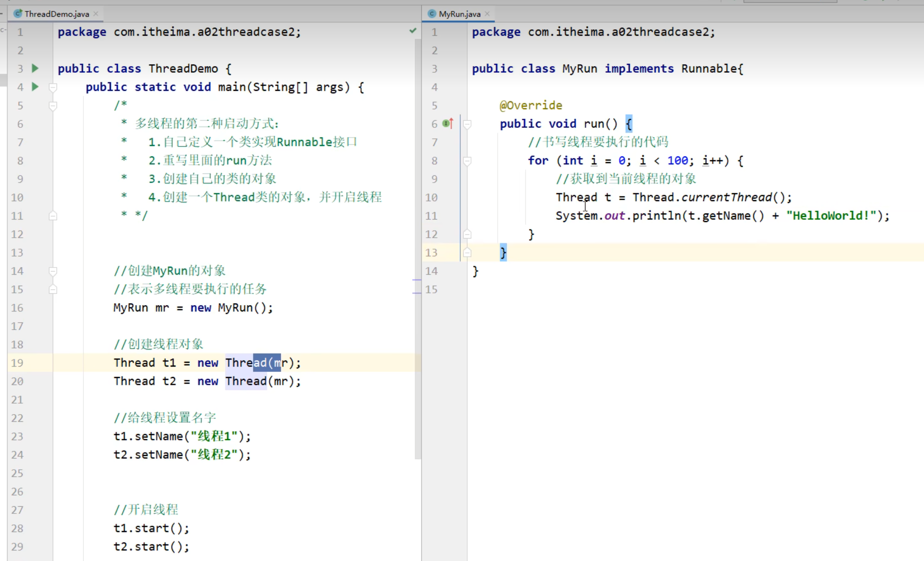Collapse main method fold marker
This screenshot has width=924, height=561.
pyautogui.click(x=53, y=87)
